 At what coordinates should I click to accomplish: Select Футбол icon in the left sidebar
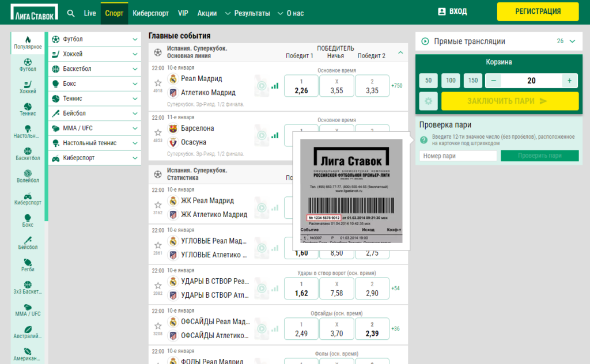coord(28,65)
